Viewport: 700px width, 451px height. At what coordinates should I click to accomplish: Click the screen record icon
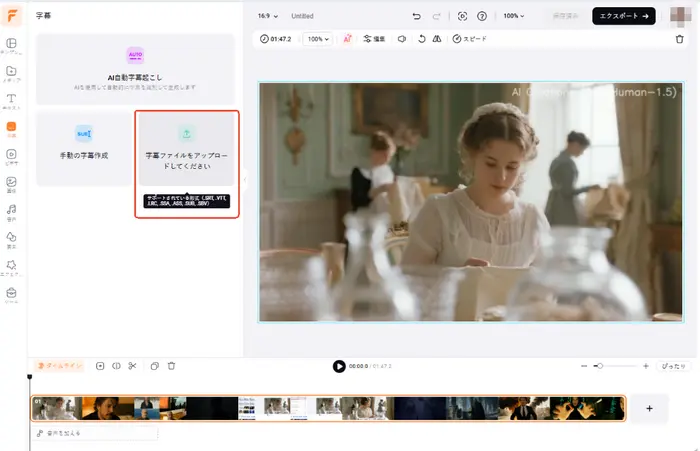tap(462, 16)
